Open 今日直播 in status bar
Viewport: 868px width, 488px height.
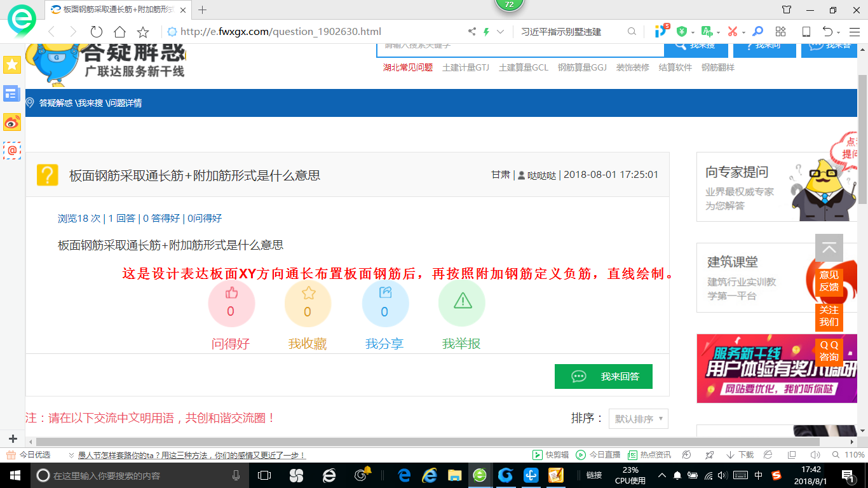[598, 455]
